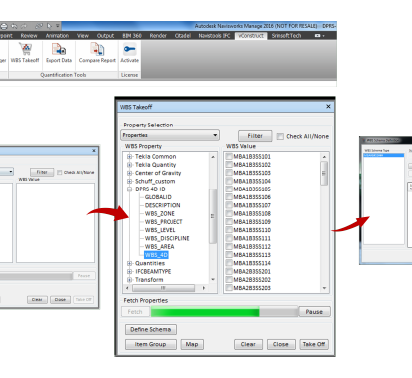Expand the Quantities tree node
This screenshot has width=412, height=378.
pos(130,263)
